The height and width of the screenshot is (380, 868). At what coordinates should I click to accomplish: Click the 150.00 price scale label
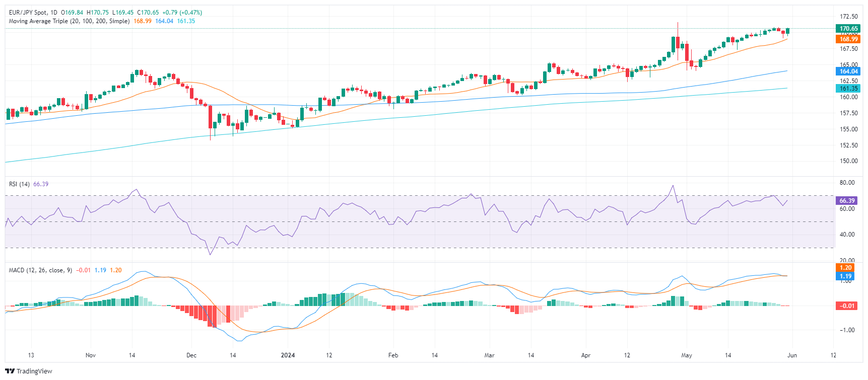point(848,162)
